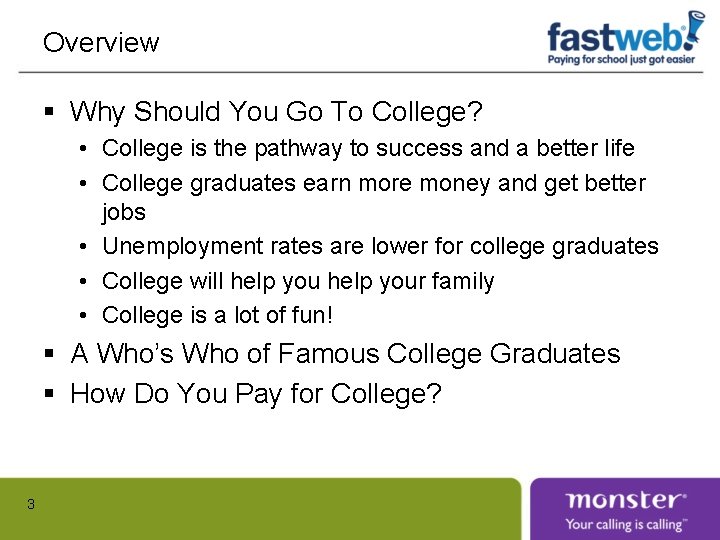Select the "Overview" slide title
720x540 pixels.
pos(101,43)
